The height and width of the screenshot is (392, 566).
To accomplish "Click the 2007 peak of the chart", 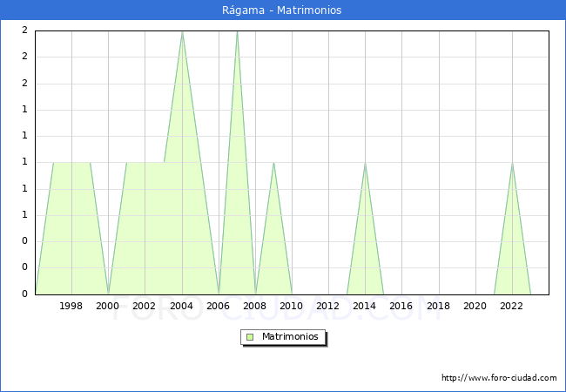I will 237,32.
